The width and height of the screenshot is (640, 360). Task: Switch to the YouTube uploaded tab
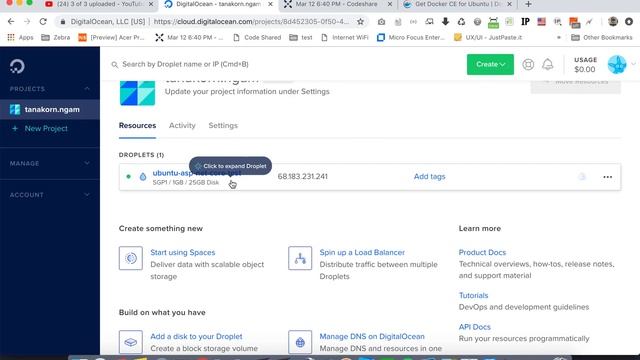click(x=99, y=4)
